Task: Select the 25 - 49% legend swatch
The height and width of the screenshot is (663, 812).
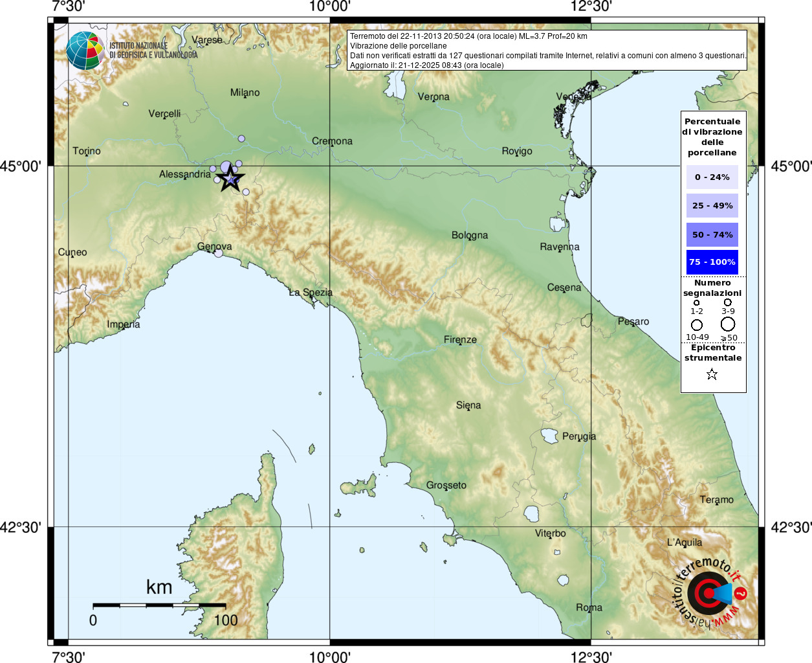Action: [x=712, y=206]
